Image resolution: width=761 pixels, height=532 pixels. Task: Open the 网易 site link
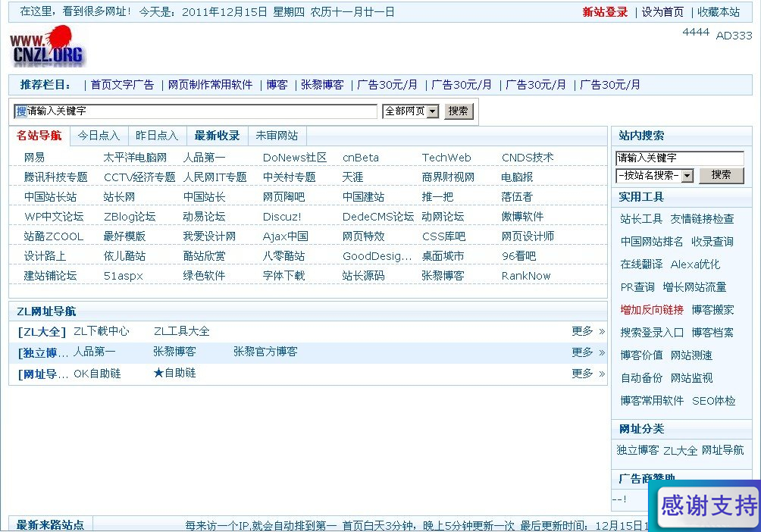(x=34, y=158)
